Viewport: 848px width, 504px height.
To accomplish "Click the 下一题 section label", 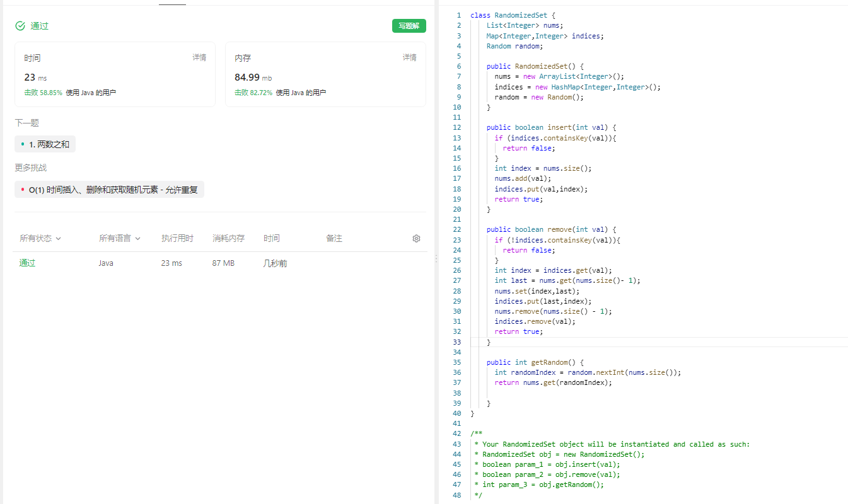I will click(x=27, y=123).
